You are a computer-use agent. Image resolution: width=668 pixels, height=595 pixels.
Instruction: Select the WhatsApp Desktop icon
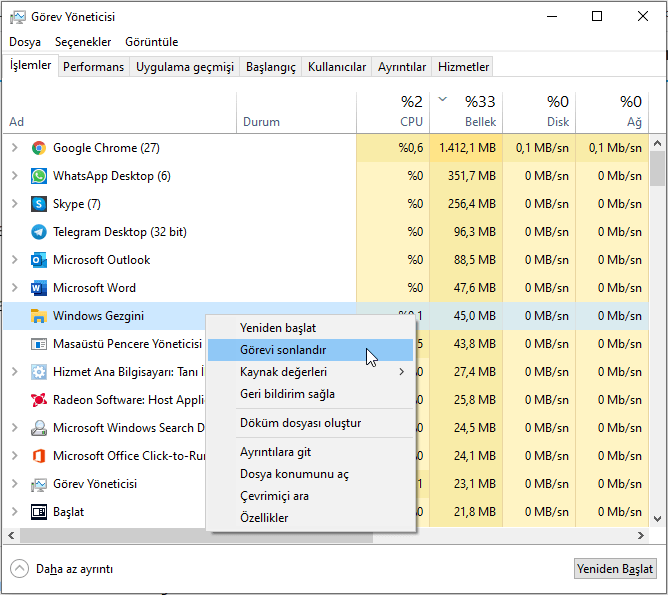[x=39, y=176]
